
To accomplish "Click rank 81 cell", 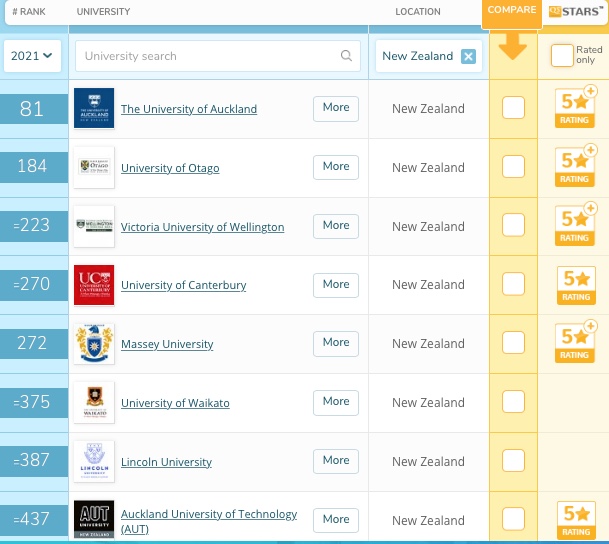I will point(34,109).
